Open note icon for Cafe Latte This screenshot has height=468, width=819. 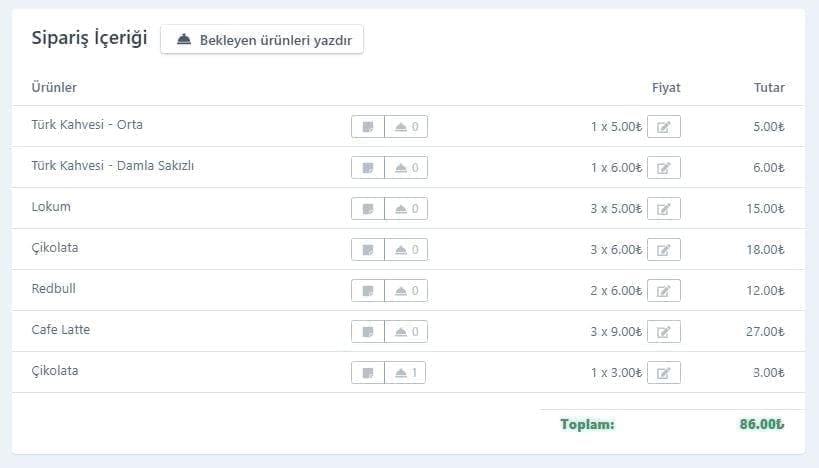368,332
